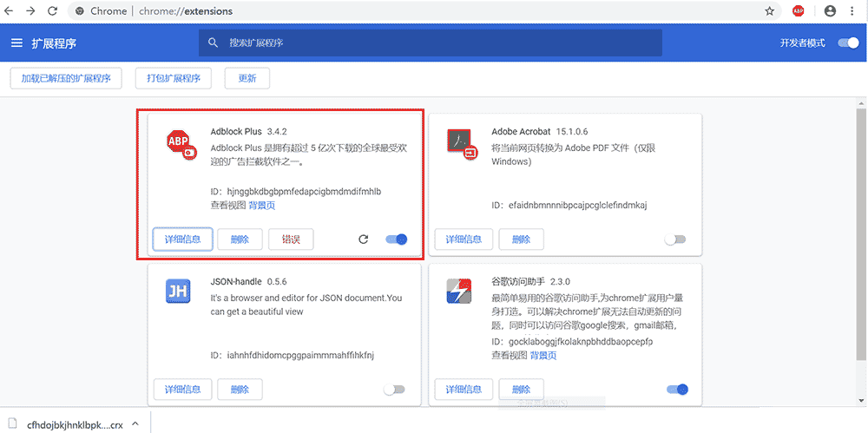Enable the Adobe Acrobat extension toggle

pyautogui.click(x=674, y=239)
